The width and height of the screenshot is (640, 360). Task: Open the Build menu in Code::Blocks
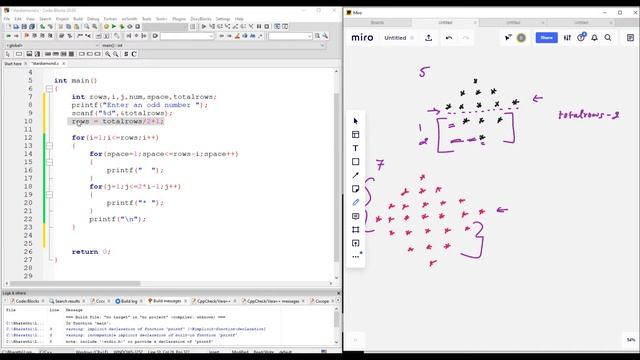pos(78,19)
